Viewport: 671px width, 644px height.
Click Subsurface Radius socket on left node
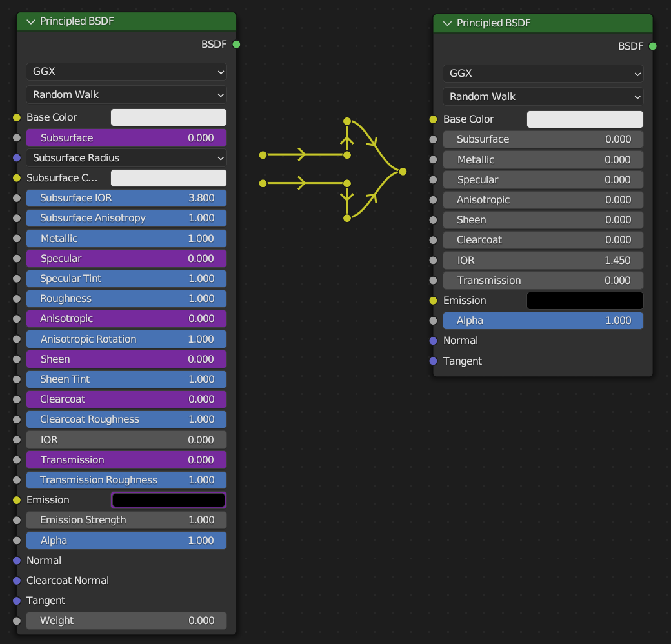[17, 158]
